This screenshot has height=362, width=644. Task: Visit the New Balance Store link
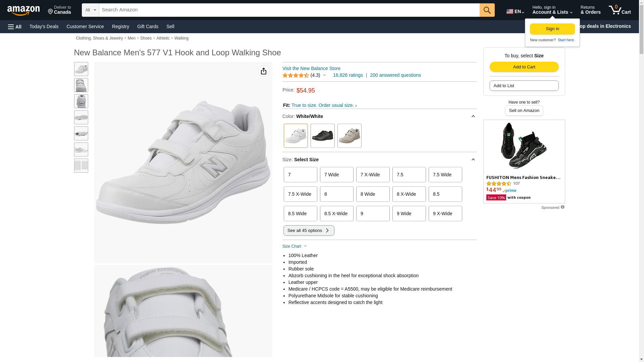311,68
